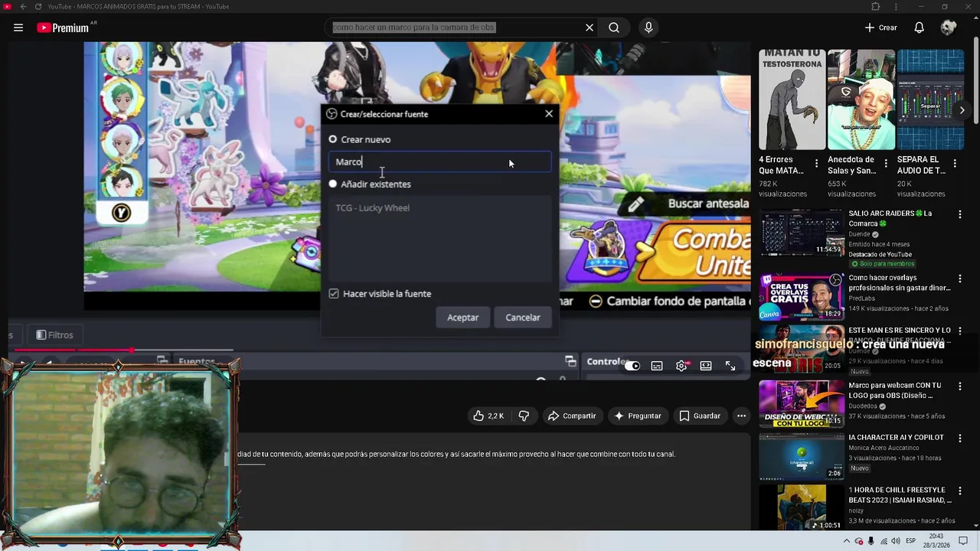Screen dimensions: 980x551
Task: Open options for Como hacer overlays video
Action: click(959, 279)
